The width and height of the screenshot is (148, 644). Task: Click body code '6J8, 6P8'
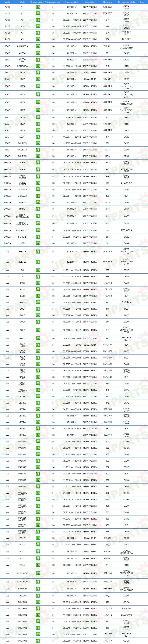[107, 110]
